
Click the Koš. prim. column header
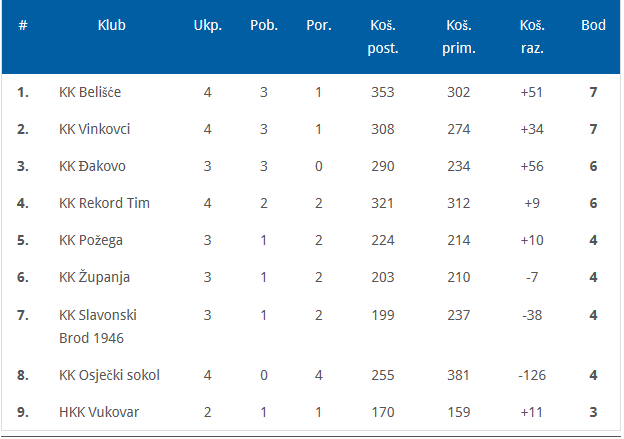(459, 37)
